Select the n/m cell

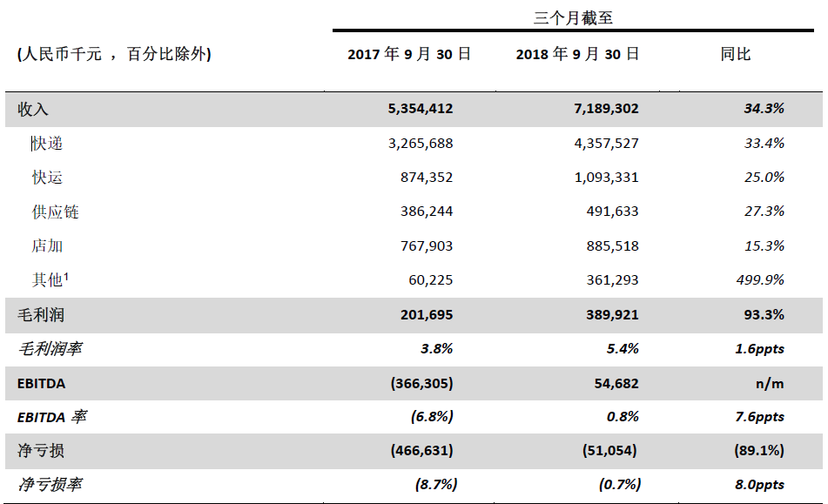[x=771, y=383]
